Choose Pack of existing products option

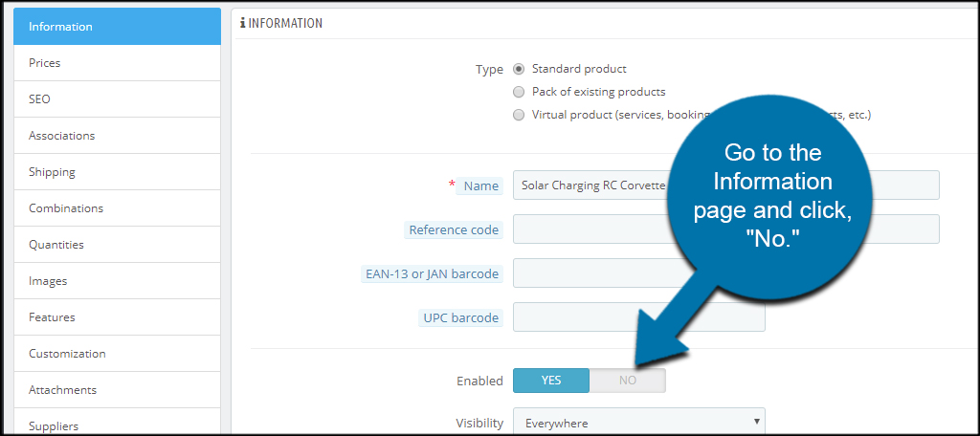pos(519,92)
